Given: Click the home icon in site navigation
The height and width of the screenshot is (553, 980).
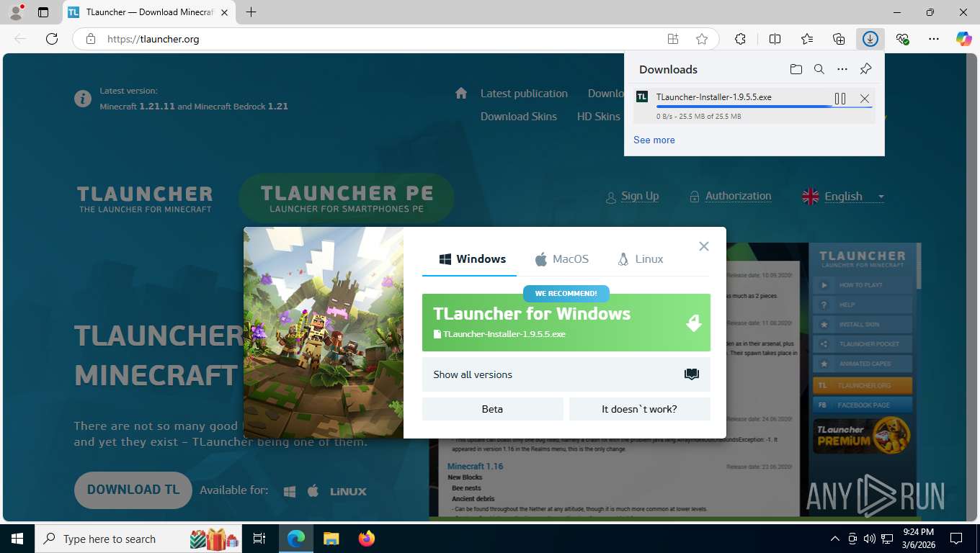Looking at the screenshot, I should pyautogui.click(x=461, y=93).
